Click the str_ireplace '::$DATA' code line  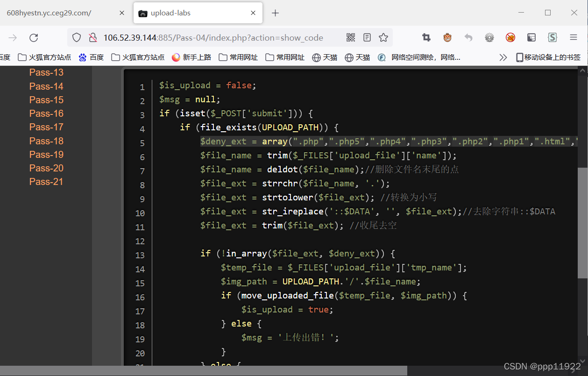coord(378,212)
